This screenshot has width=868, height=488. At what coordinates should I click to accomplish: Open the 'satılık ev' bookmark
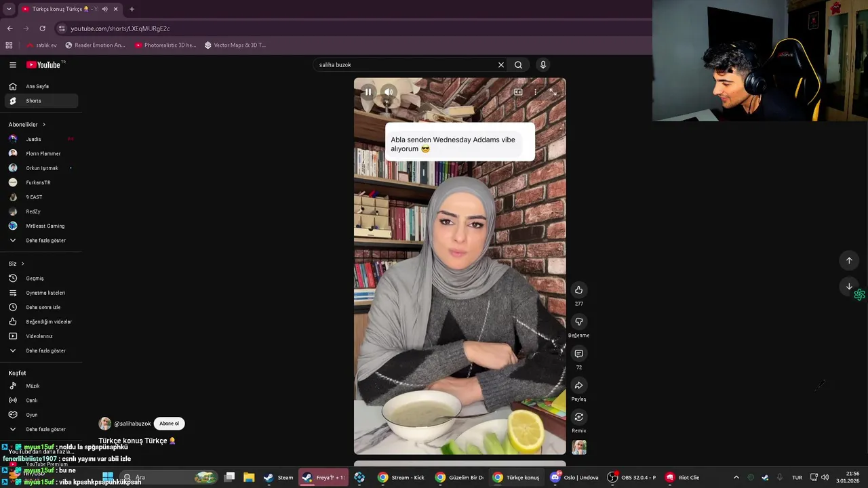41,45
